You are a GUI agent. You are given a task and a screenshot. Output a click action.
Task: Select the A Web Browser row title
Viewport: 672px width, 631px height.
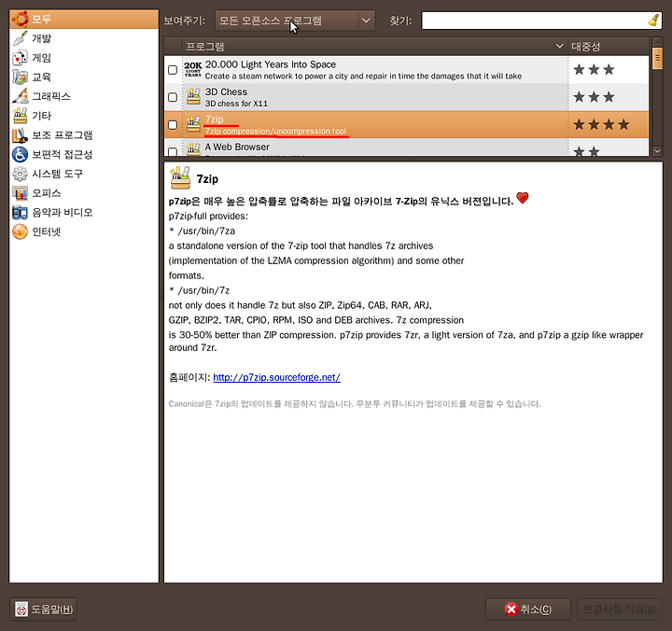coord(237,147)
